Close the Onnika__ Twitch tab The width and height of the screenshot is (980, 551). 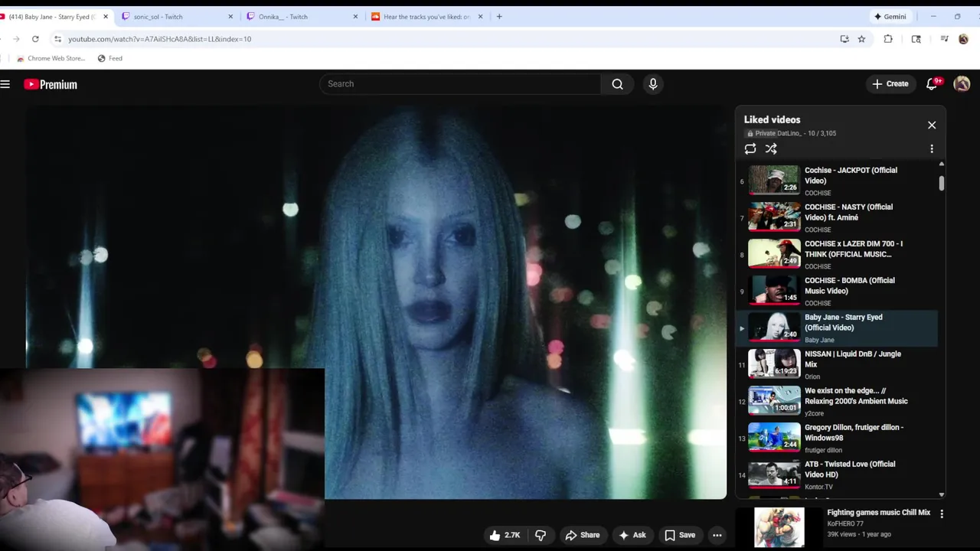pos(355,17)
